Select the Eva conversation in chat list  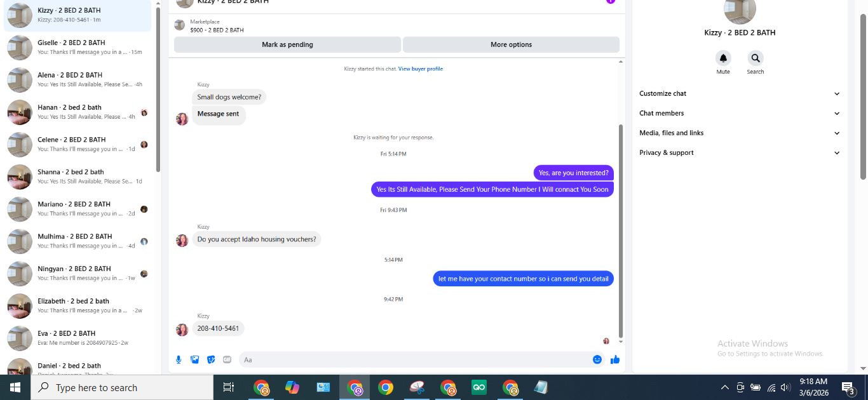(x=78, y=338)
